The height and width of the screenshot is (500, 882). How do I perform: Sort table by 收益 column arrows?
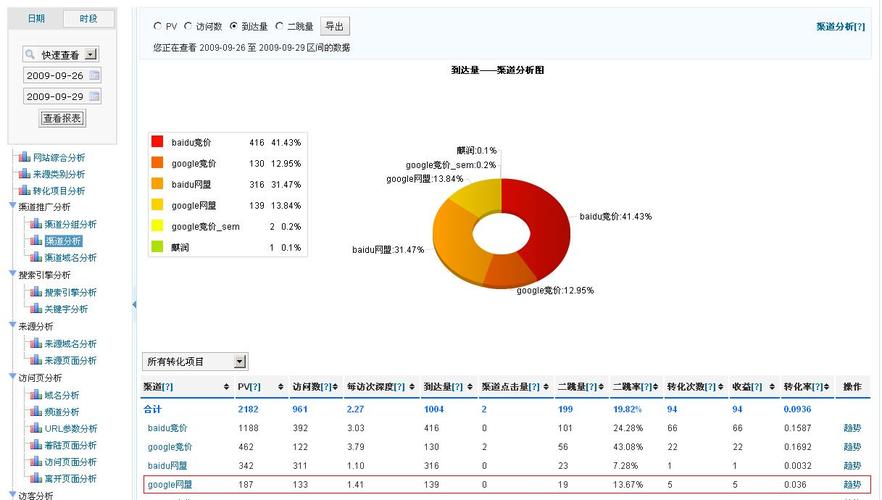coord(772,387)
